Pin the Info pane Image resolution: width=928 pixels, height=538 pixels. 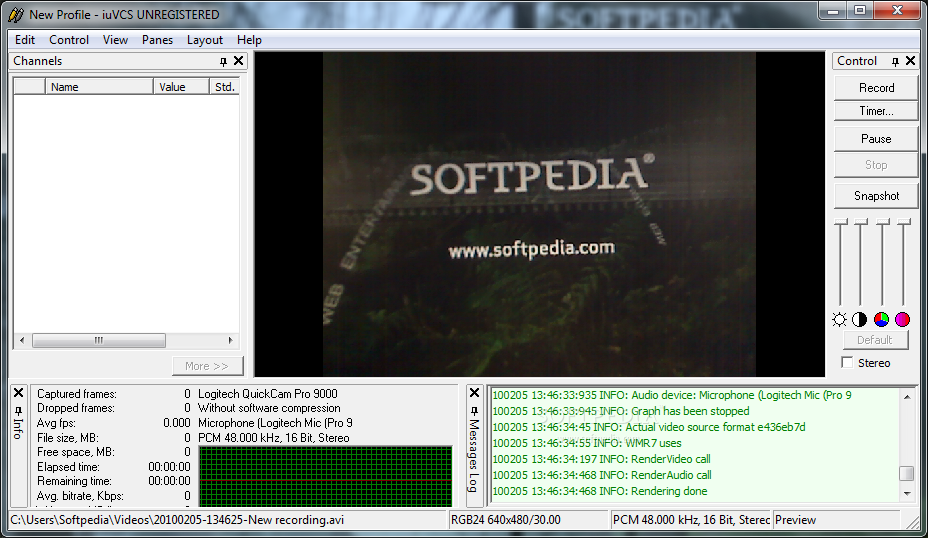click(x=18, y=410)
